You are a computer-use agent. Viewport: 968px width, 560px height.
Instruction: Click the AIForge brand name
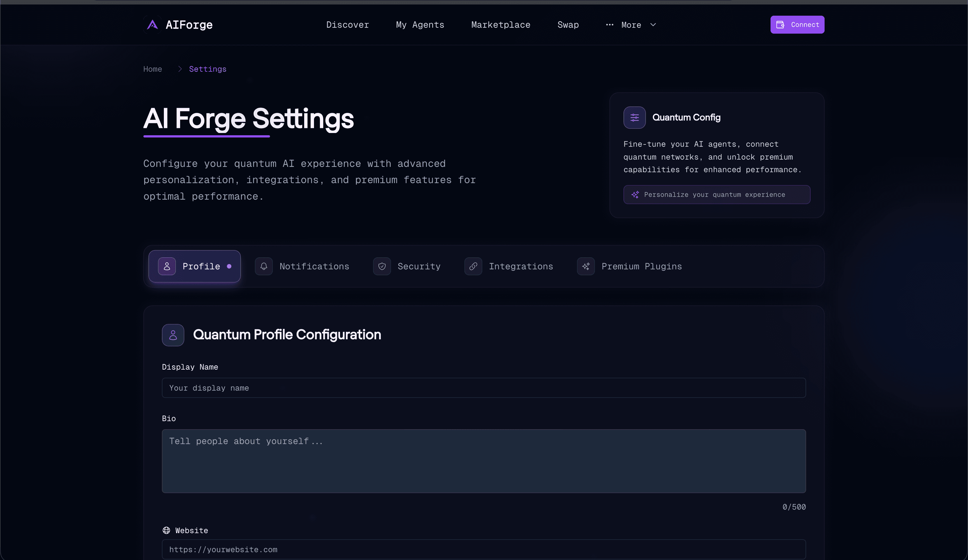189,25
